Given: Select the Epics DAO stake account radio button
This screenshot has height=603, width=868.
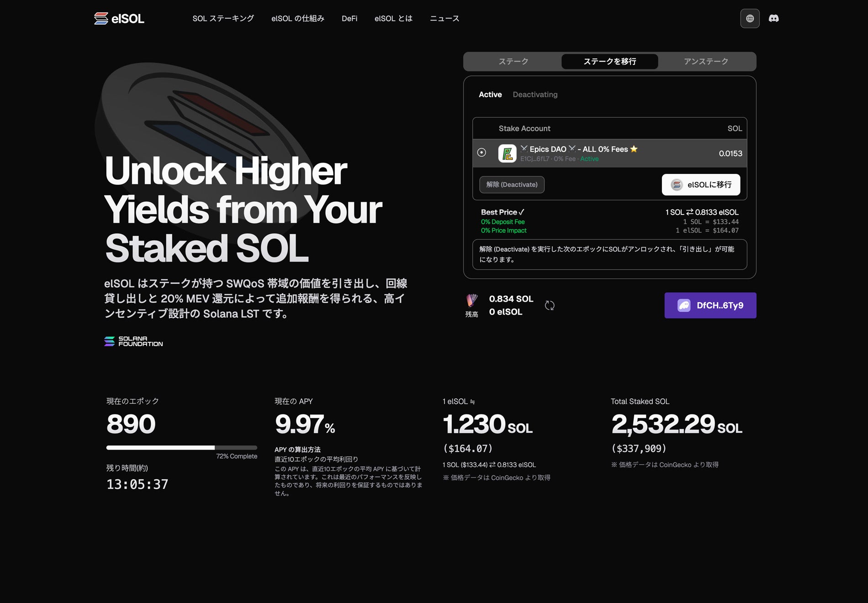Looking at the screenshot, I should pos(482,152).
